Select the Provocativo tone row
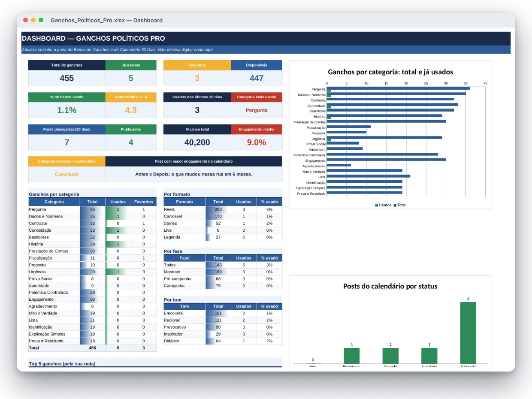Screen dimensions: 532x399 click(223, 327)
